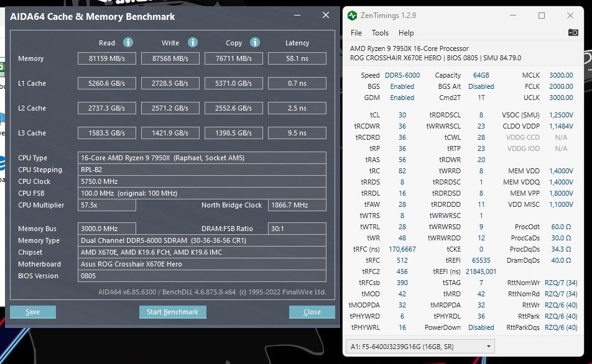Click the Chipset field "AMD X670E, AMD K19.6 FCH"
The width and height of the screenshot is (592, 364).
(202, 252)
